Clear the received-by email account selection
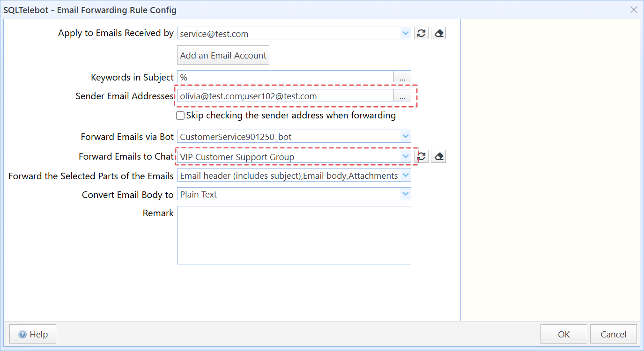This screenshot has height=351, width=644. coord(438,33)
